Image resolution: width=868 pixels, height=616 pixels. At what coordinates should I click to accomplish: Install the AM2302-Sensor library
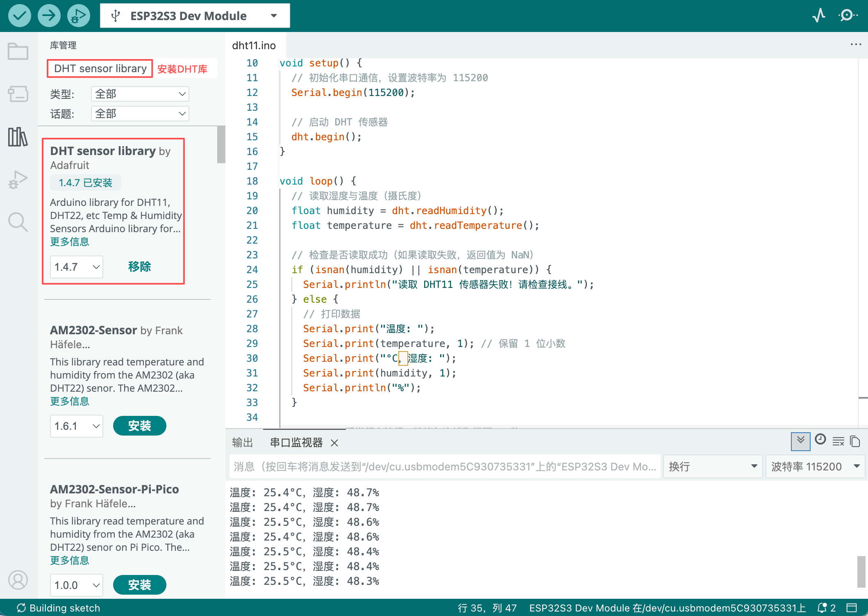139,426
